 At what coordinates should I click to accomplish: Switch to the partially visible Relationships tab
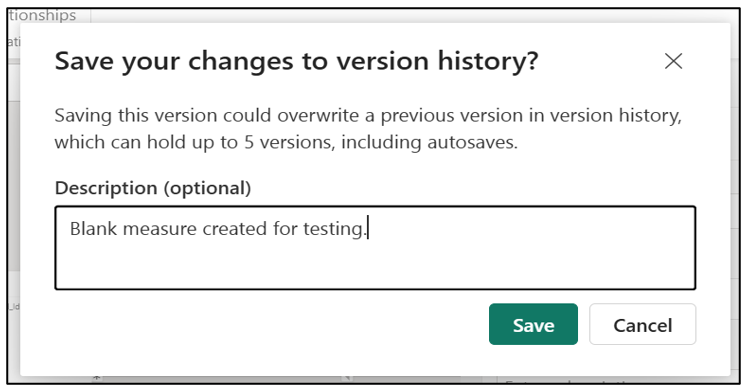click(42, 15)
